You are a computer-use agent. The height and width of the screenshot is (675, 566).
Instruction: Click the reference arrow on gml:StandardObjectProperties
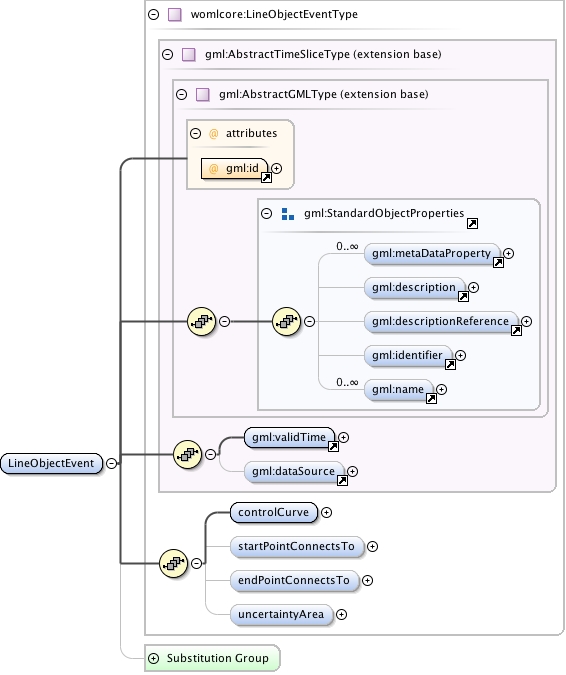coord(472,223)
